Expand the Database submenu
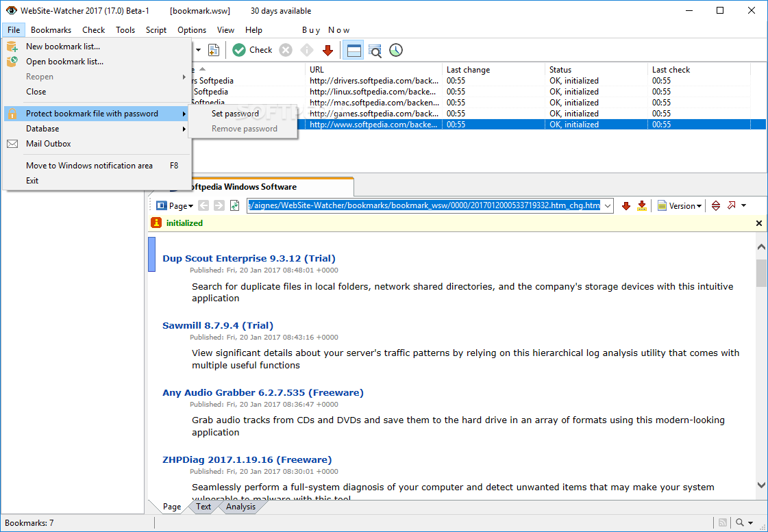 (x=97, y=129)
